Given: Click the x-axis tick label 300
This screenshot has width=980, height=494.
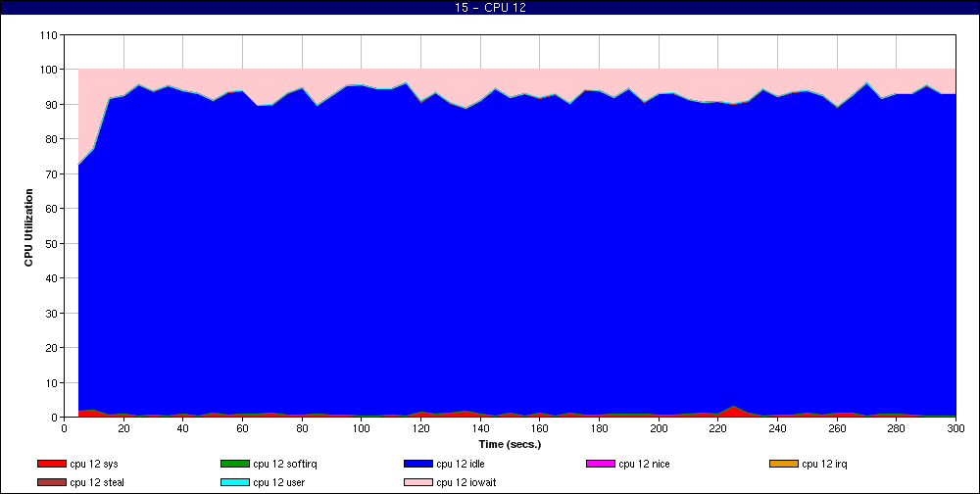Looking at the screenshot, I should (x=955, y=428).
